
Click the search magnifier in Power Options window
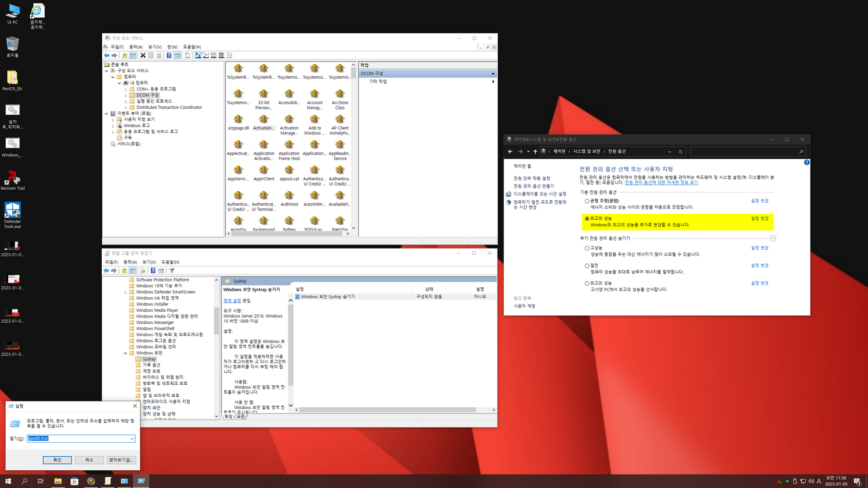click(801, 152)
